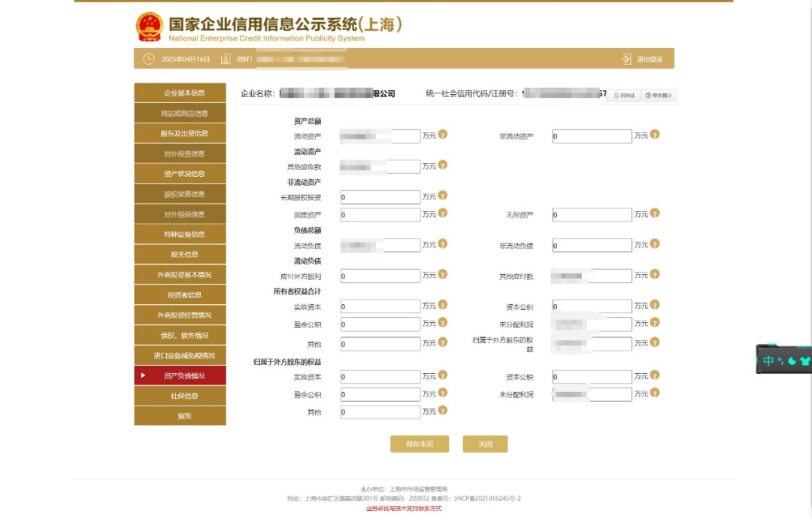Click help icon beside 归属于外方股东的权益 field
This screenshot has width=812, height=520.
(x=655, y=342)
